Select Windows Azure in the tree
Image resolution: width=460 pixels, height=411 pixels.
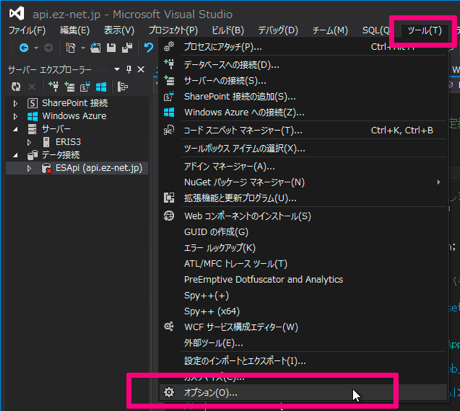click(74, 116)
